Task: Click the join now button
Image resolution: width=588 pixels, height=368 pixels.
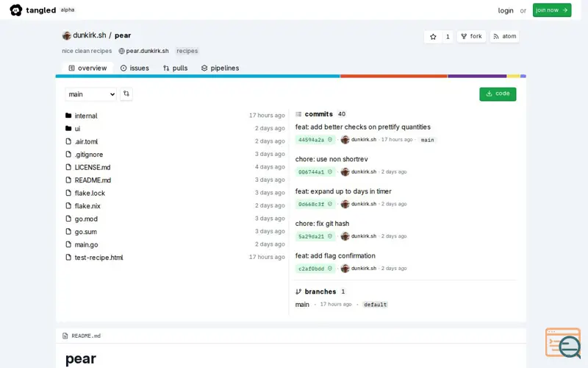Action: click(552, 10)
